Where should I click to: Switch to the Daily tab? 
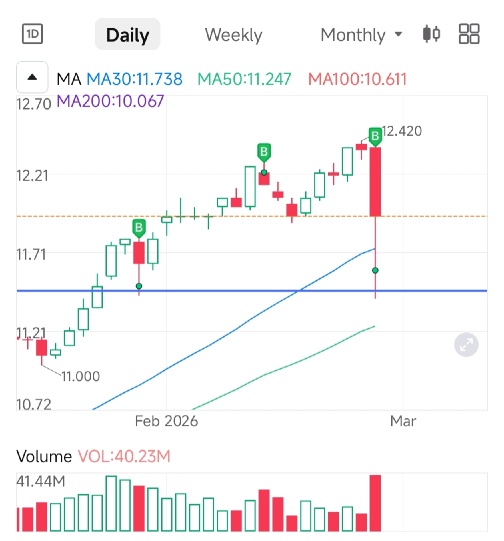(128, 35)
